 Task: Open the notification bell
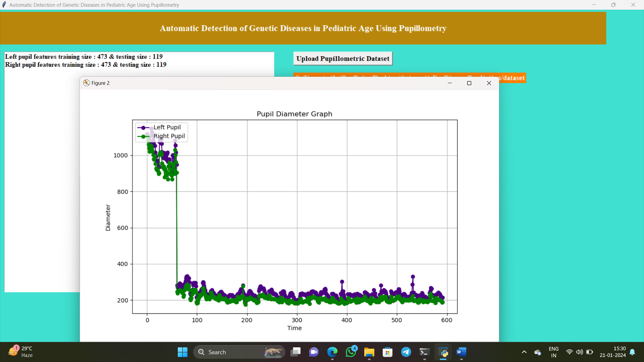pos(632,352)
